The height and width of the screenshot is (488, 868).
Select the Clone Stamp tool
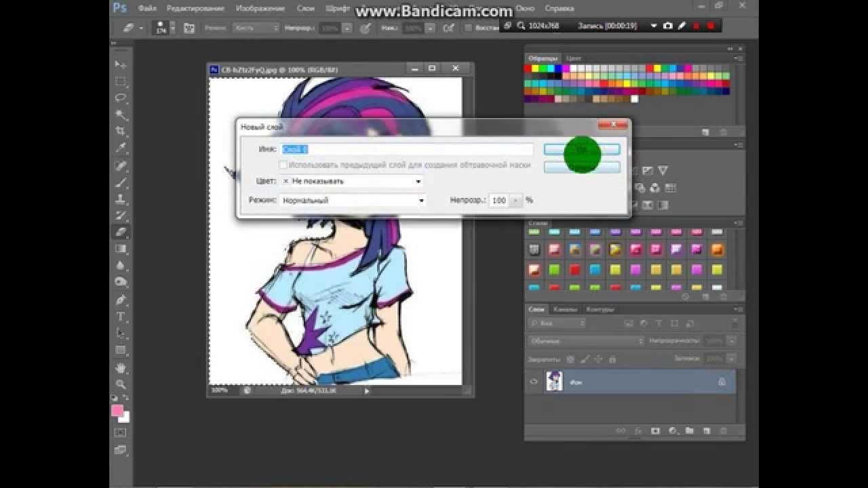tap(121, 199)
